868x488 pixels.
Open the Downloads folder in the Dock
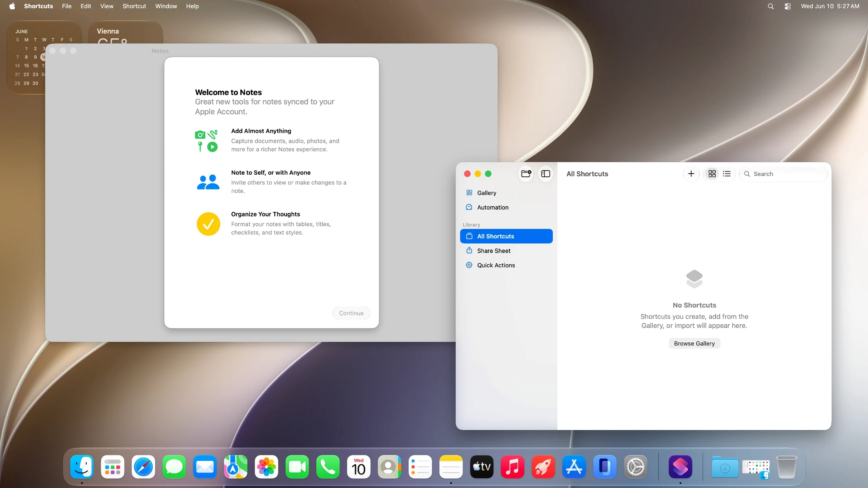[x=725, y=467]
